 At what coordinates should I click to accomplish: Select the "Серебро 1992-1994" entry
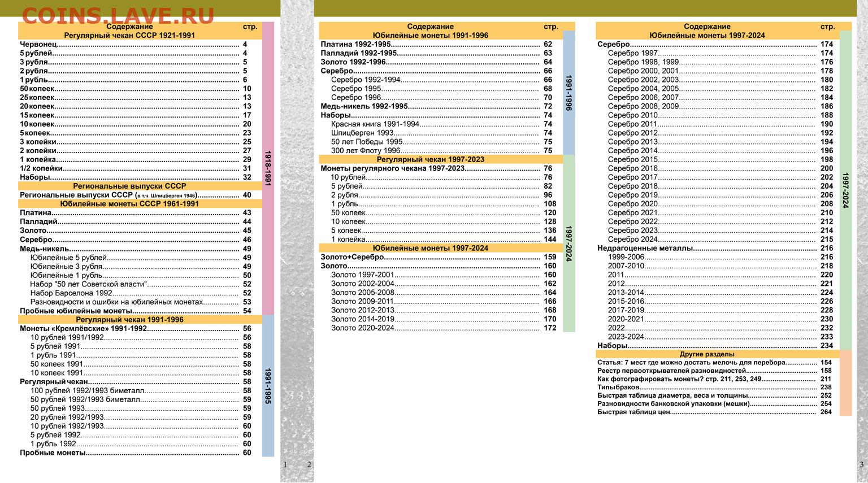pos(441,80)
